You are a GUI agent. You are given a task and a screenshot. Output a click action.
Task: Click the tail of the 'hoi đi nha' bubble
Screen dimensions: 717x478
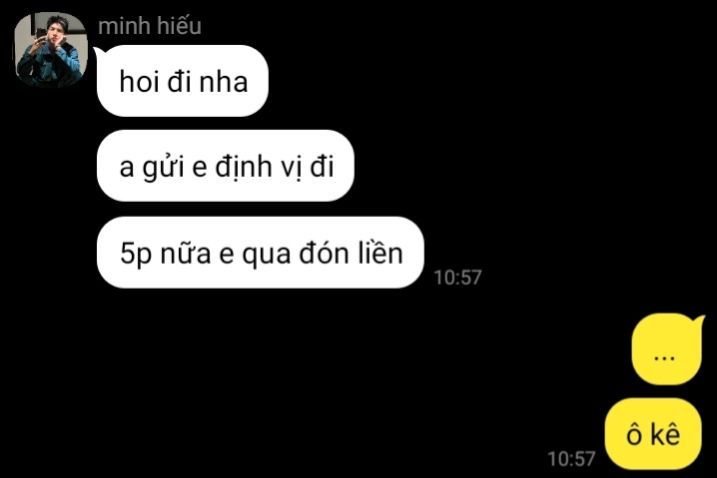98,52
